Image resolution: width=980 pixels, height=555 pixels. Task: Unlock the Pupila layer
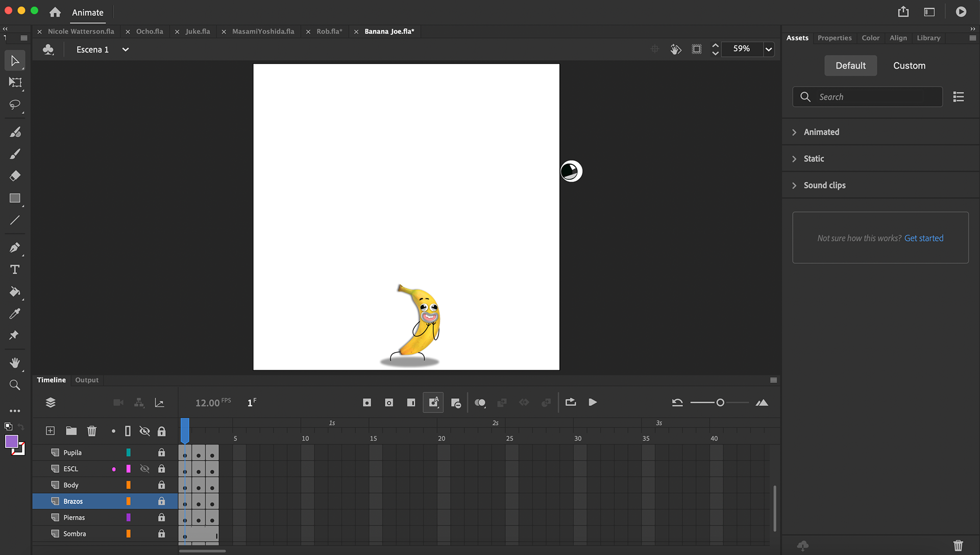pos(161,452)
